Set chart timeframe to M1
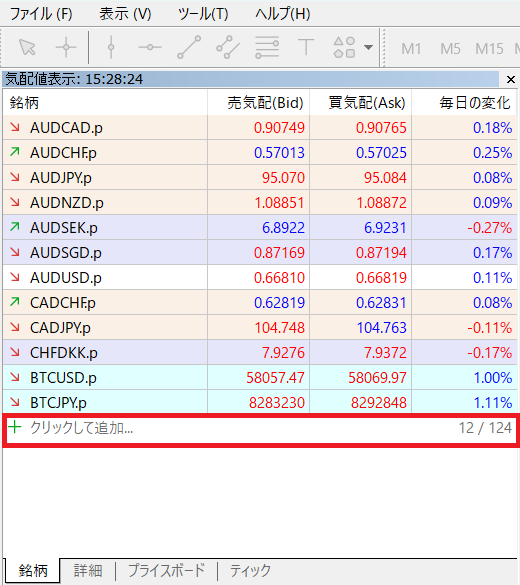Viewport: 520px width, 585px height. [411, 49]
